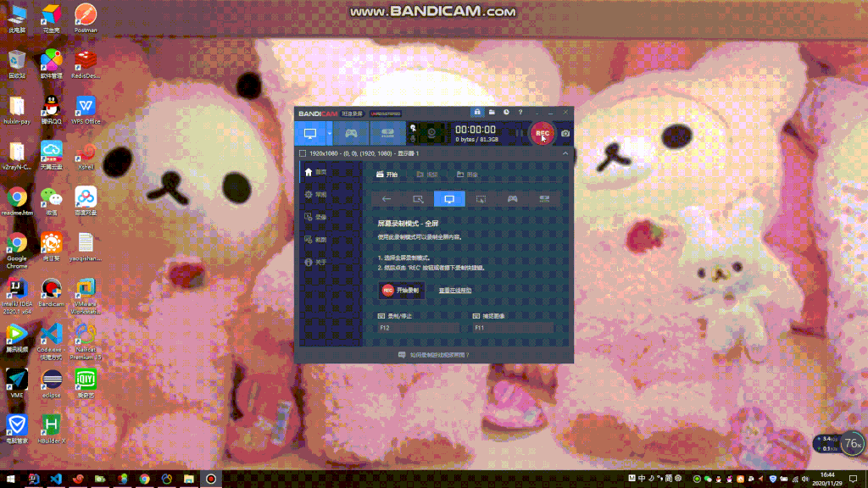Select around-mouse recording mode icon

[481, 198]
